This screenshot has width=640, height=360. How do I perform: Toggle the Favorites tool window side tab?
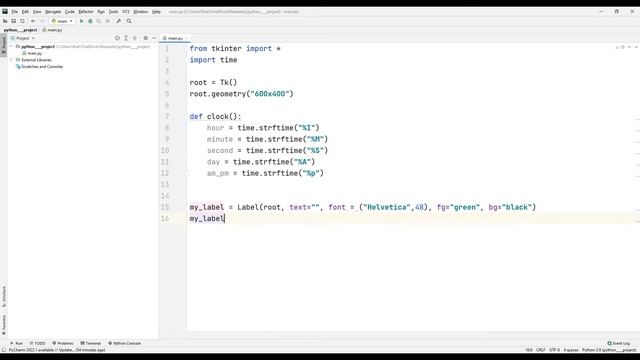click(4, 324)
